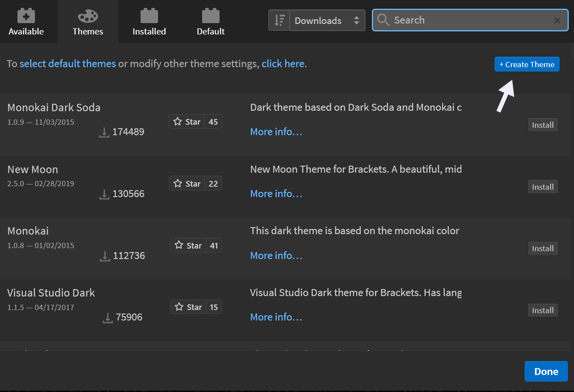Open More info for Visual Studio Dark
Screen dimensions: 574x392
[x=276, y=317]
